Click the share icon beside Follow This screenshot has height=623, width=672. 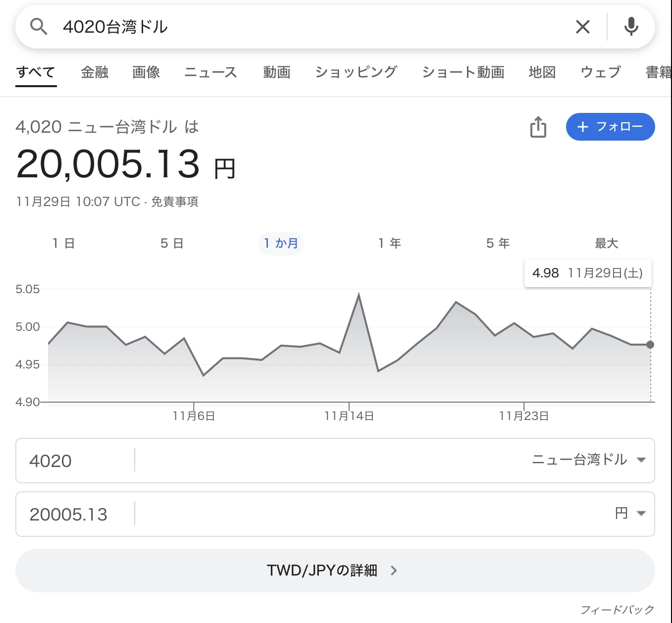(x=538, y=127)
